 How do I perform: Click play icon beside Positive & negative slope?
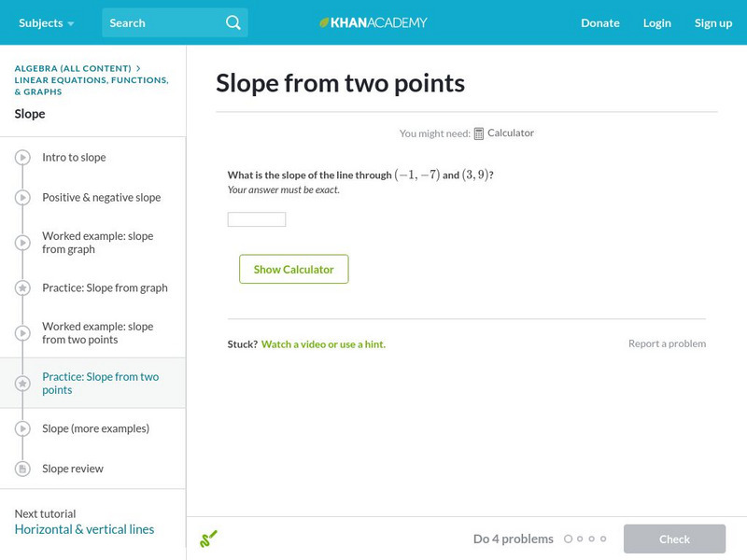(x=22, y=198)
